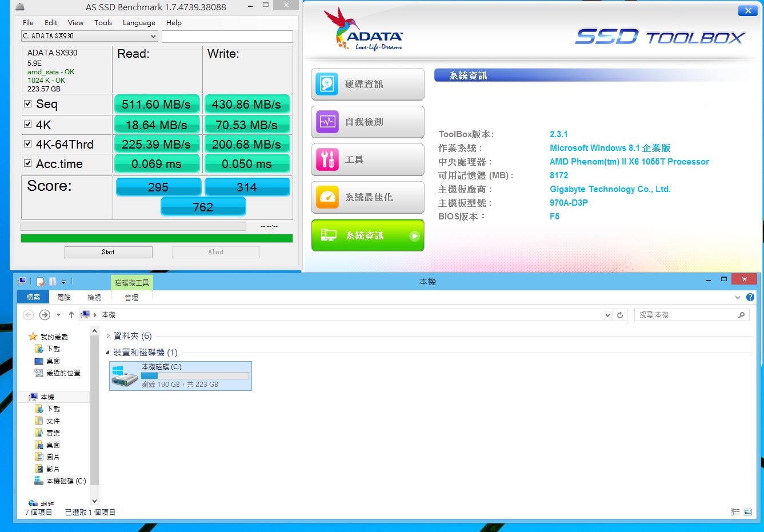Image resolution: width=764 pixels, height=532 pixels.
Task: Select 文件 in the navigation pane
Action: pos(53,421)
